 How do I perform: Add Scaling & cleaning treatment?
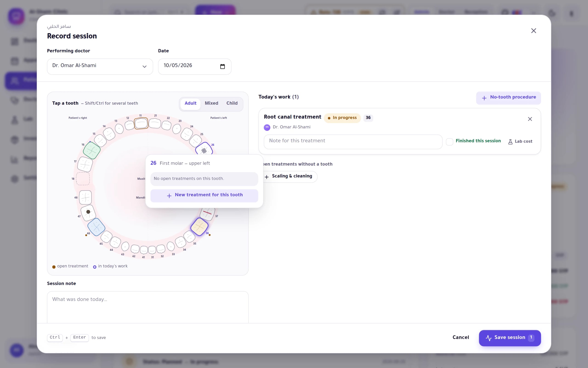click(289, 176)
